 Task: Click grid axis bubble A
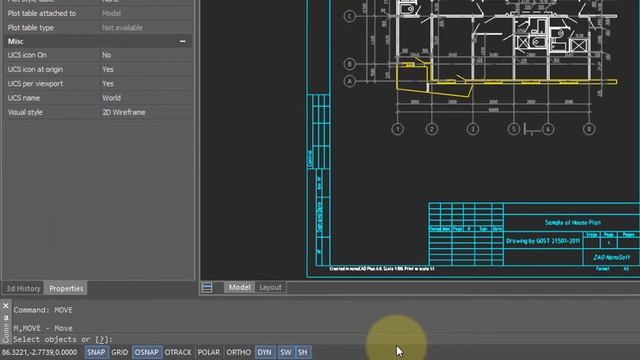(x=349, y=81)
